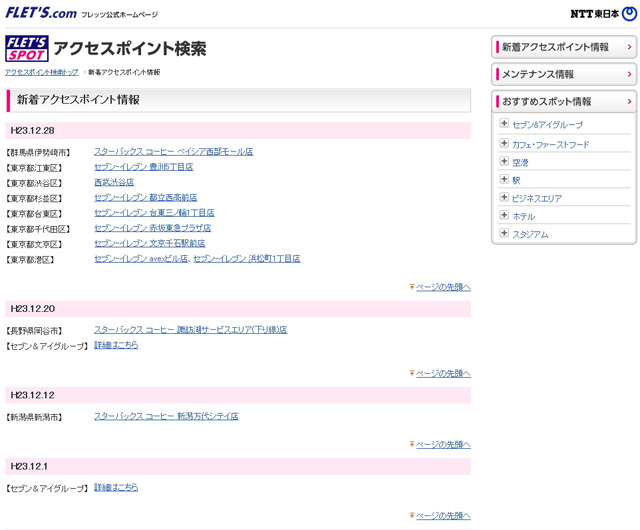Open メンテナンス情報 sidebar button
The image size is (640, 530).
(x=564, y=74)
